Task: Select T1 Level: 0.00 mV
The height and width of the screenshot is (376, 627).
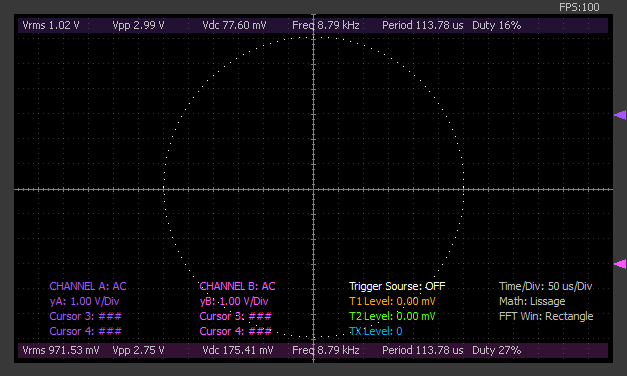Action: tap(392, 301)
